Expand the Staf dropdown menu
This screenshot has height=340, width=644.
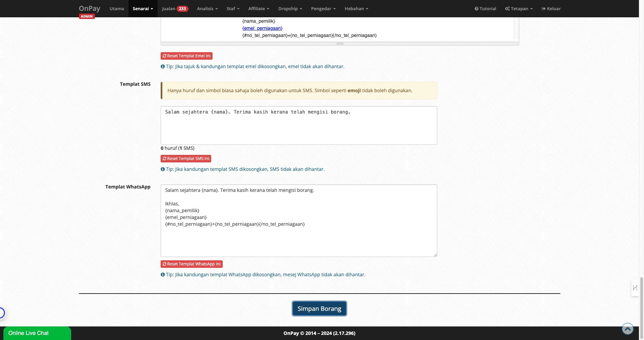pos(233,8)
